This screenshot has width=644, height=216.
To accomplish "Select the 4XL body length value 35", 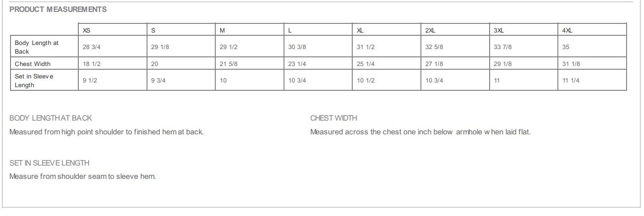I will (566, 47).
